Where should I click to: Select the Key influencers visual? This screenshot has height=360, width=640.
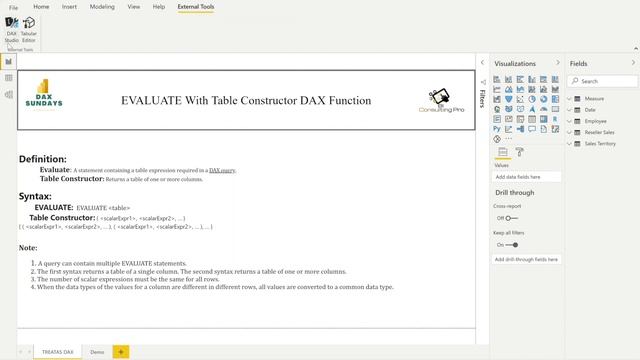pyautogui.click(x=509, y=129)
